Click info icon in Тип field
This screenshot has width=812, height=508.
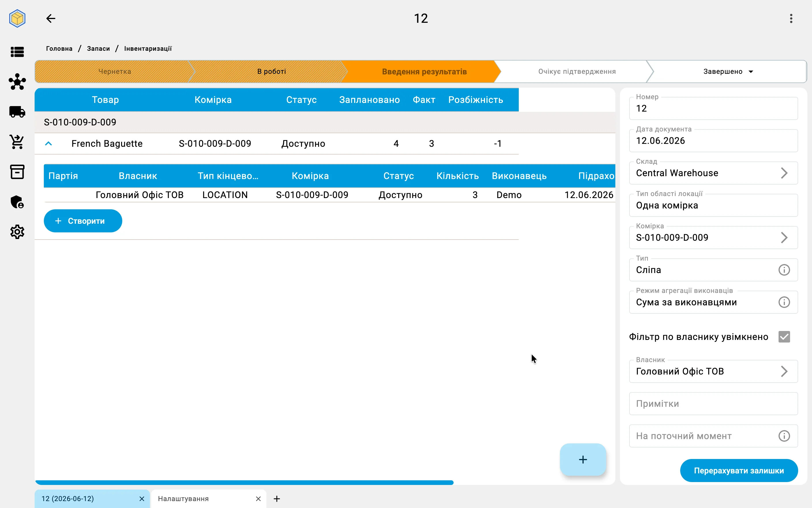click(x=784, y=270)
